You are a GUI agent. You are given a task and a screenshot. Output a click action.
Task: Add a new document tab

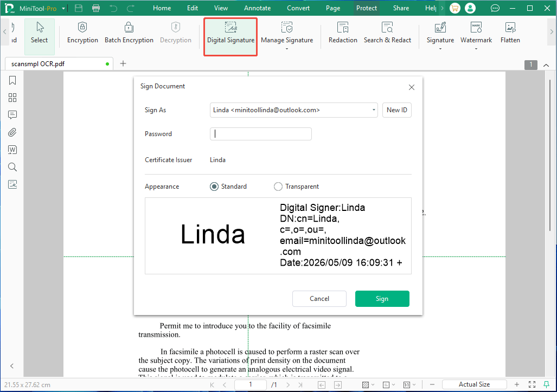pos(123,63)
